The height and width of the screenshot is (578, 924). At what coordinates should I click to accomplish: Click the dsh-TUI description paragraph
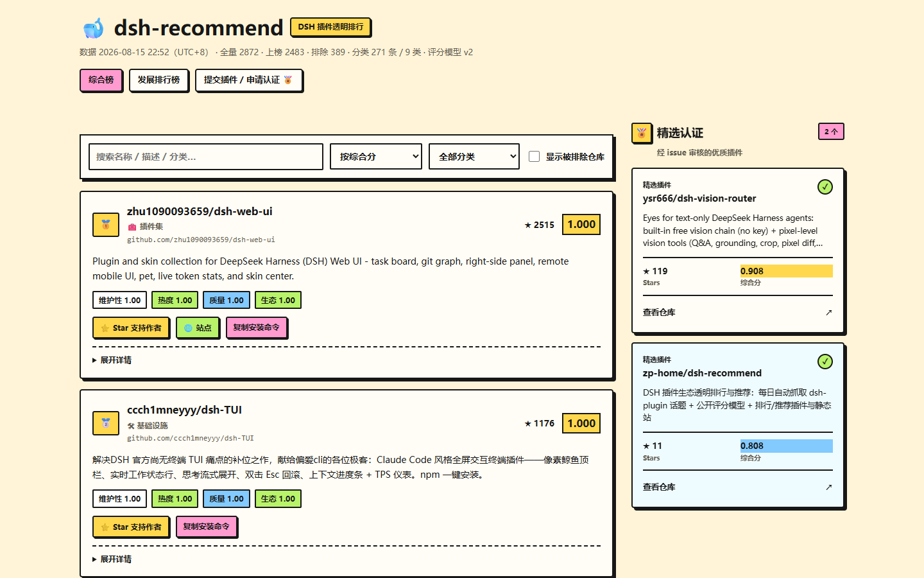[341, 468]
